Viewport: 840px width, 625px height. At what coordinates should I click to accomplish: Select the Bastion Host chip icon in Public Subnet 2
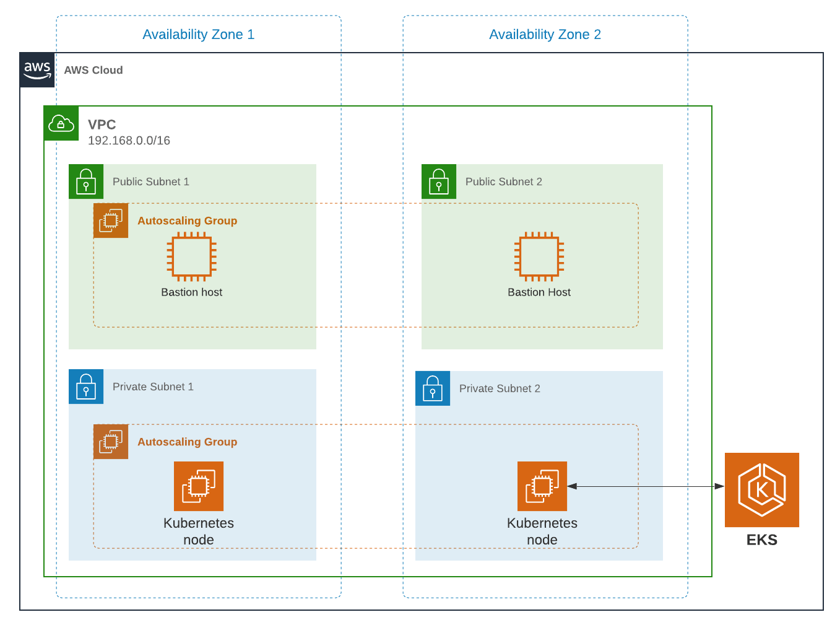(x=539, y=256)
